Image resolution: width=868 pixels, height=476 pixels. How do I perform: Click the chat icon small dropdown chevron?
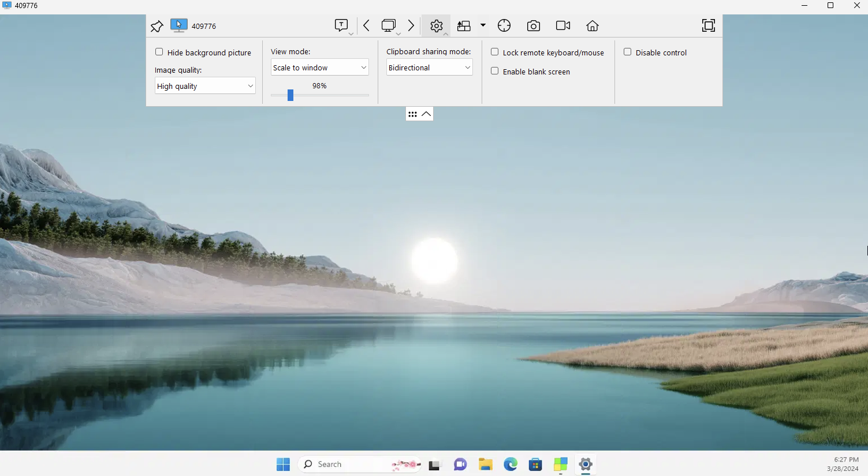[x=351, y=34]
